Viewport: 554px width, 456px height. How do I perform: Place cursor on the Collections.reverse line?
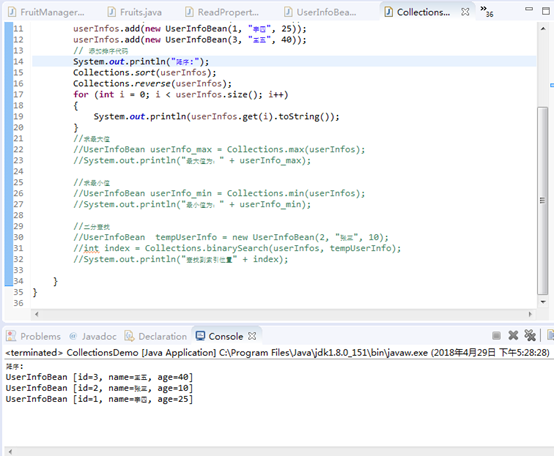click(152, 84)
